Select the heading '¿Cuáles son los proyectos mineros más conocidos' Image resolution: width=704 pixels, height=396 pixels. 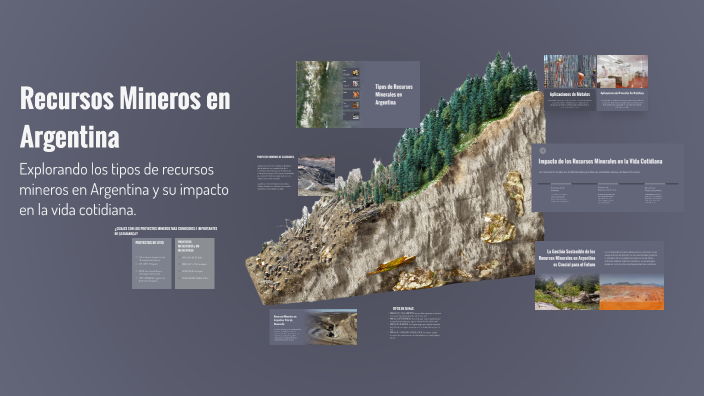[166, 231]
